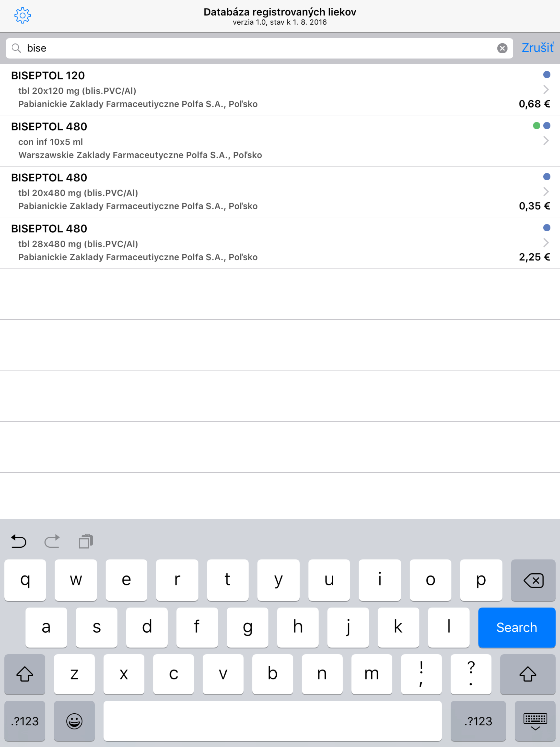Open the emoji keyboard
This screenshot has height=747, width=560.
[x=74, y=721]
